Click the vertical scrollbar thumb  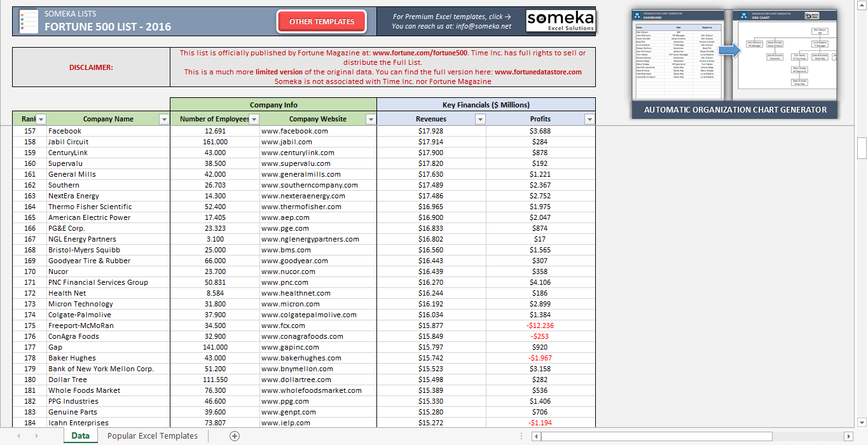pyautogui.click(x=862, y=147)
